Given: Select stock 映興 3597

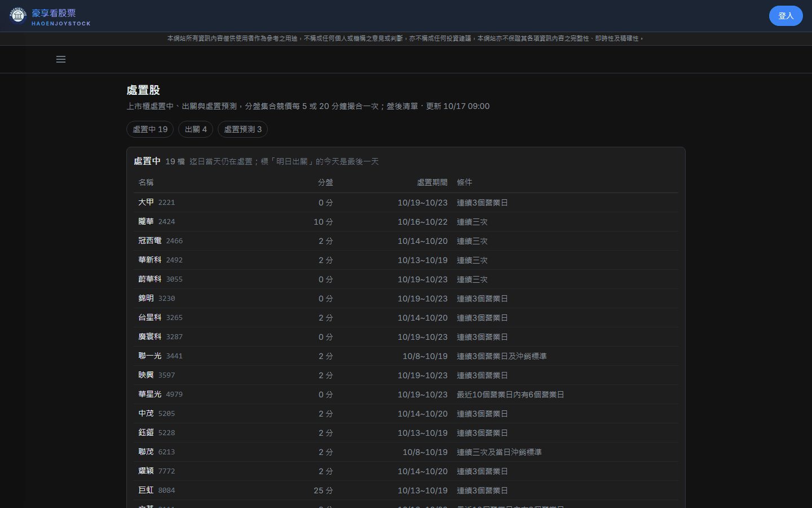Looking at the screenshot, I should [x=157, y=375].
